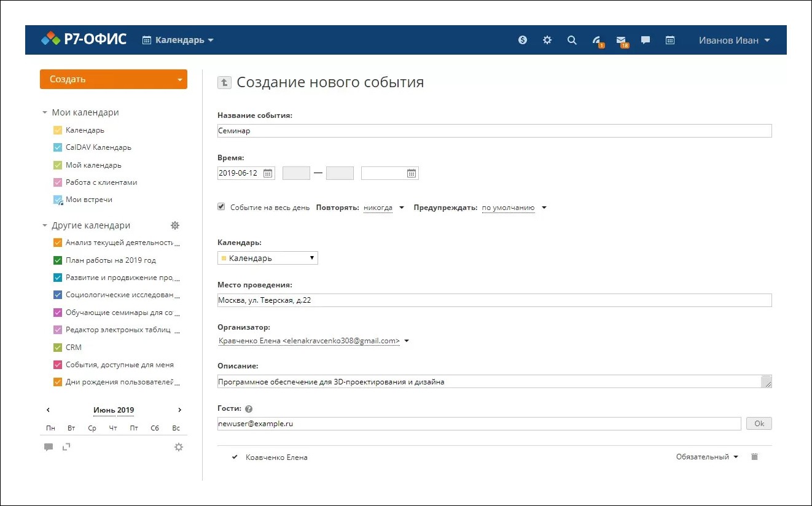This screenshot has width=812, height=506.
Task: Uncheck Событие на весь день checkbox
Action: pos(221,206)
